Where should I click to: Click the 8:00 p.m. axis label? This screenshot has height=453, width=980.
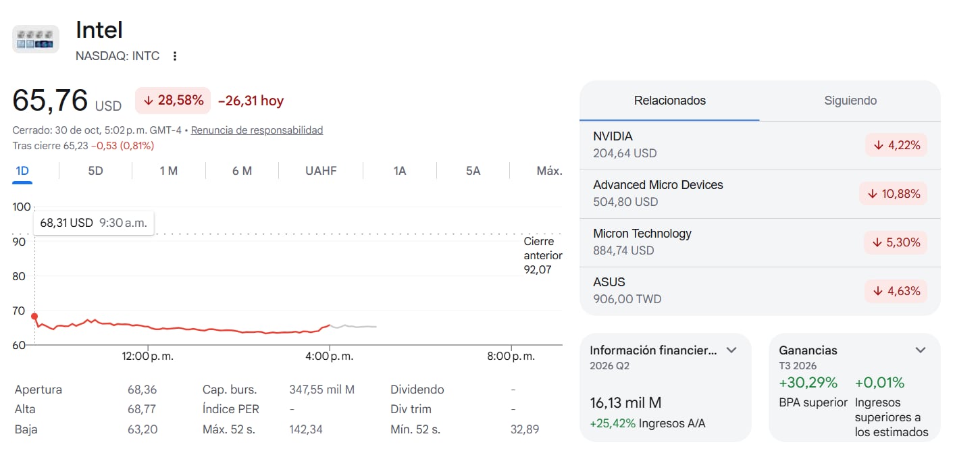click(511, 356)
